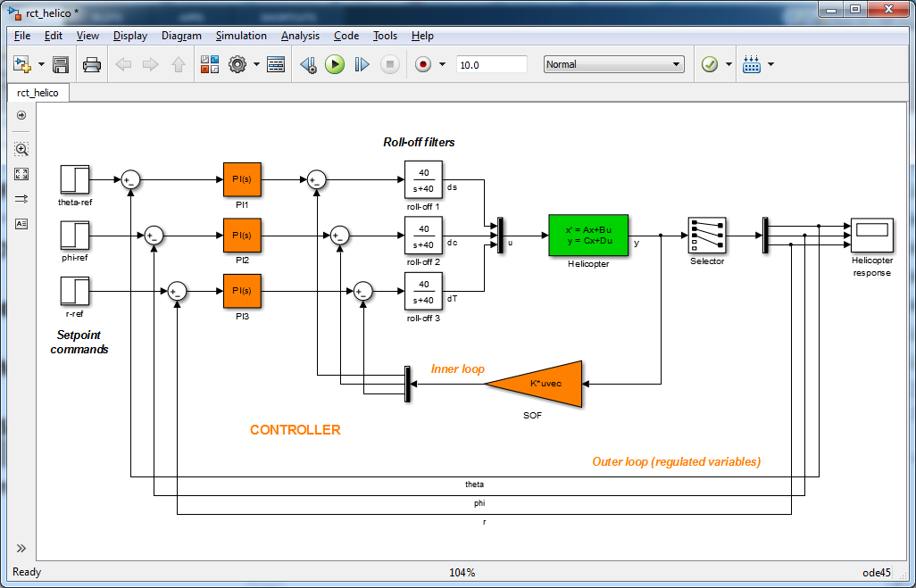Select the r-ref step block
Viewport: 916px width, 588px height.
(75, 291)
